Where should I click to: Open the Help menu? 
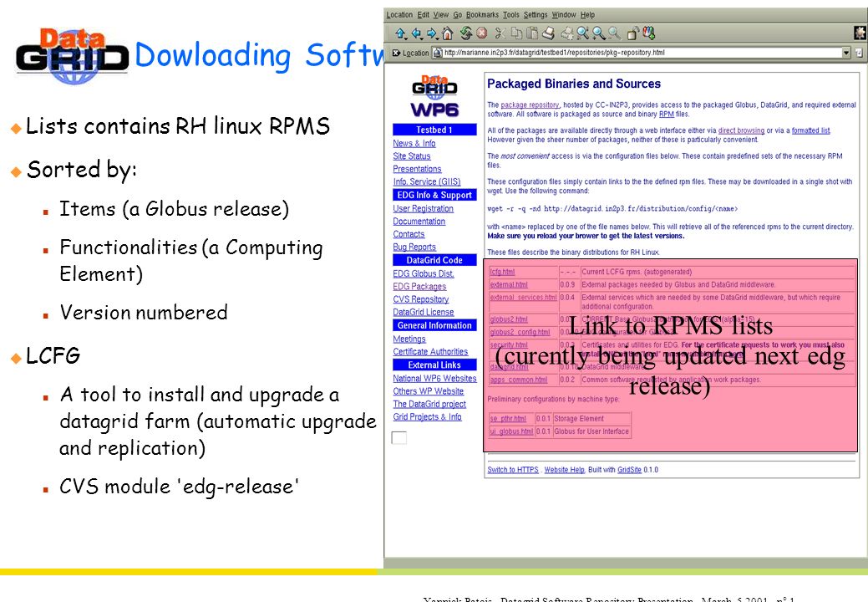[x=587, y=15]
